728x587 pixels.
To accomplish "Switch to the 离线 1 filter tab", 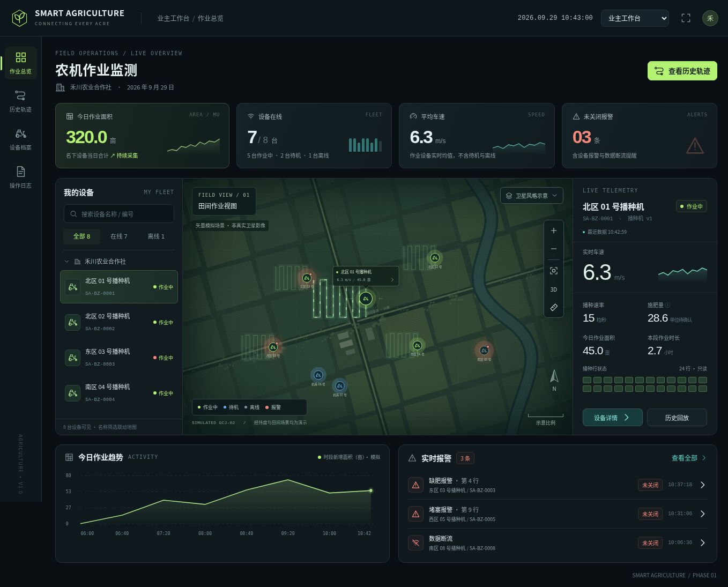I will [x=156, y=236].
